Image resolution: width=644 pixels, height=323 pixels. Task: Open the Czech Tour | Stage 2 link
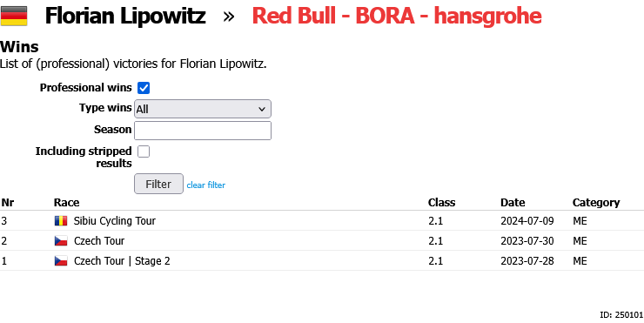click(122, 261)
